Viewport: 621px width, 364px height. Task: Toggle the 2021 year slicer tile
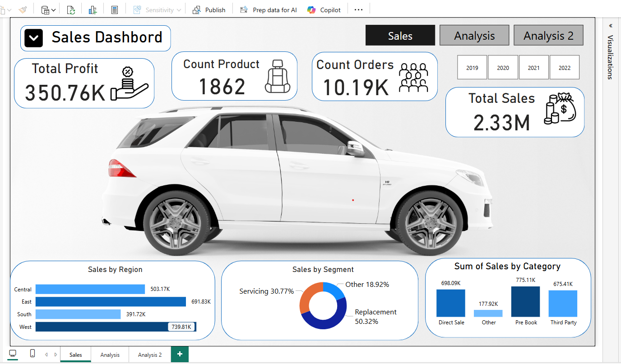533,68
